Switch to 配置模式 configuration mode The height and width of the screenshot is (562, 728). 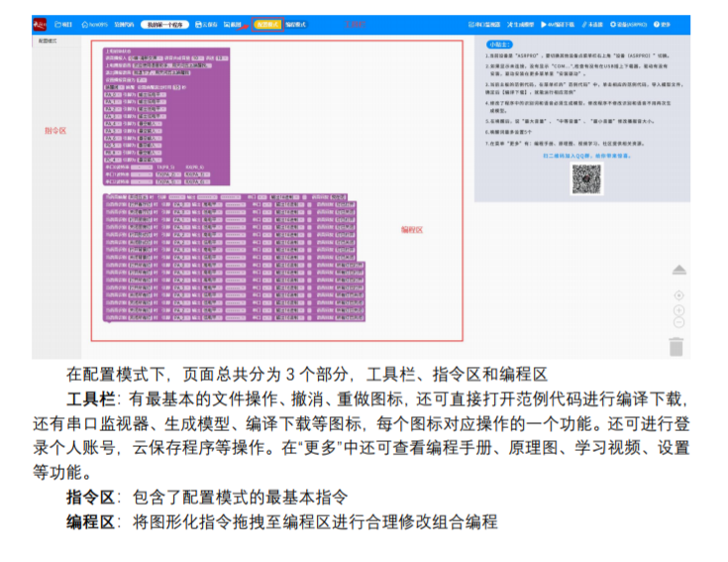(x=267, y=25)
